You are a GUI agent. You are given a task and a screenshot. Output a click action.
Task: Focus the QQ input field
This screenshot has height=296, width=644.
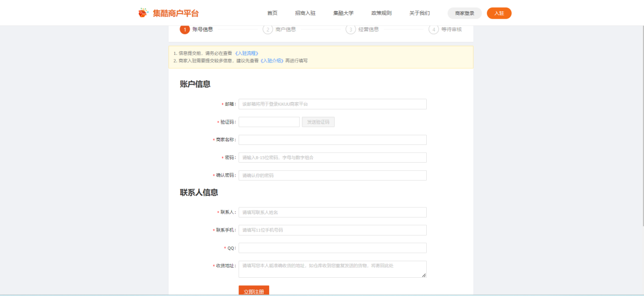(x=332, y=248)
